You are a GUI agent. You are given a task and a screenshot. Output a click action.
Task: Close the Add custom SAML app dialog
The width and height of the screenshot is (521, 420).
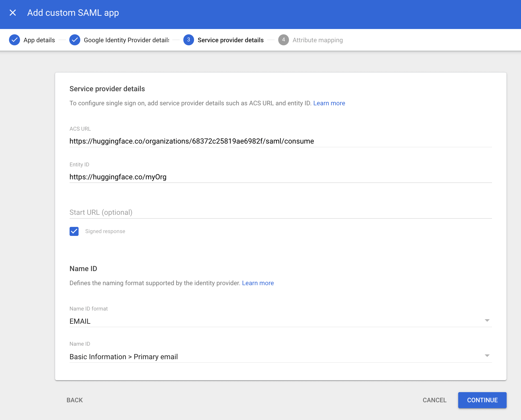(13, 13)
